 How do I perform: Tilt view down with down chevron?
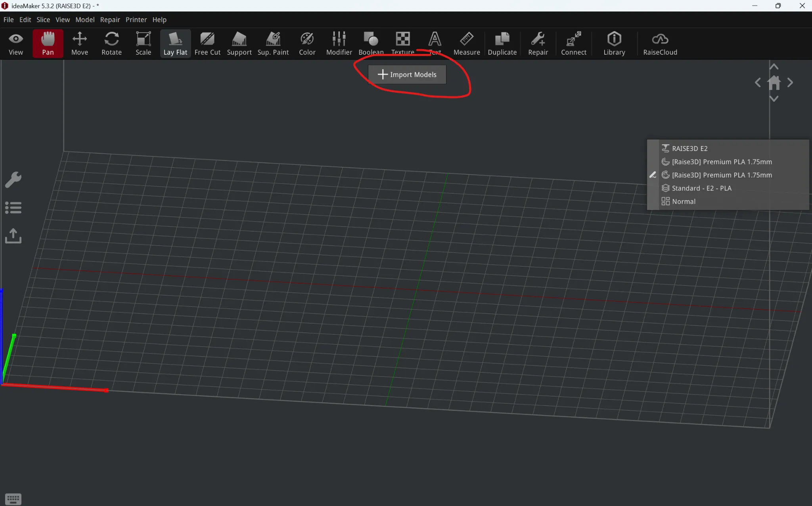(x=774, y=99)
